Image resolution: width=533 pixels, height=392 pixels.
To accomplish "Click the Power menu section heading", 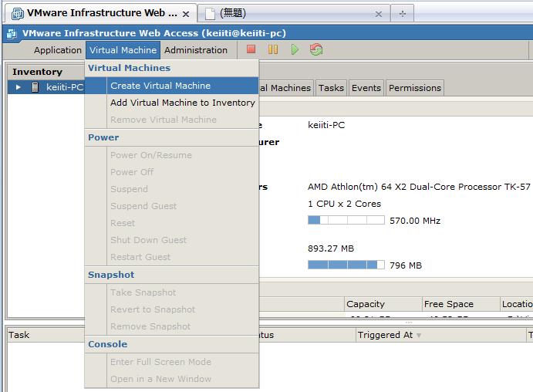I will pyautogui.click(x=103, y=137).
